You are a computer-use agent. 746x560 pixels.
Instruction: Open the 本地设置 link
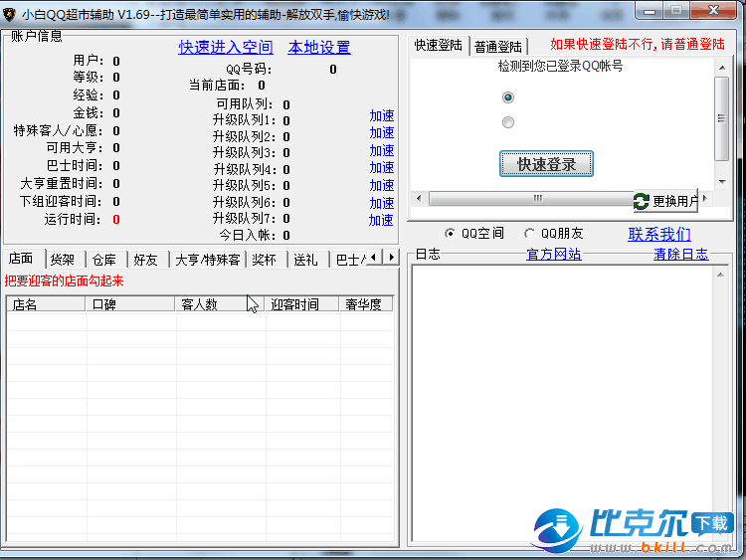pos(319,48)
